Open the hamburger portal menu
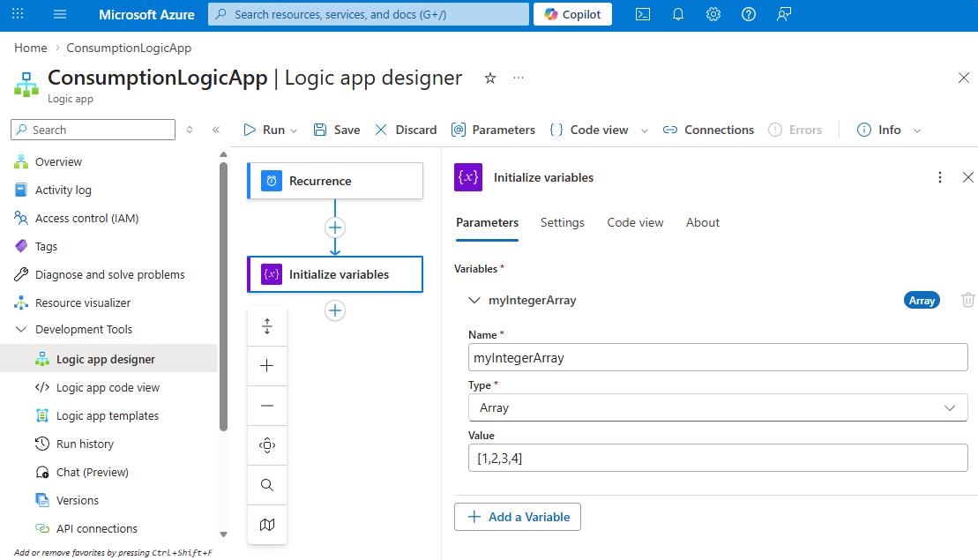 pos(60,14)
